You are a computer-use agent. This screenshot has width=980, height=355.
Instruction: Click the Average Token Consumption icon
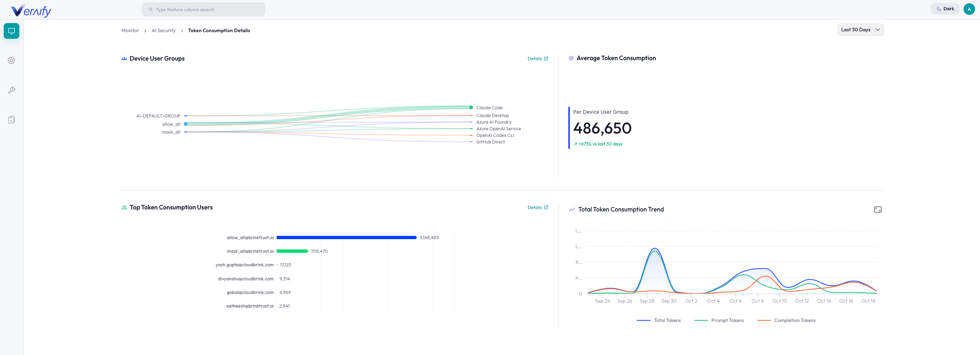pos(571,58)
